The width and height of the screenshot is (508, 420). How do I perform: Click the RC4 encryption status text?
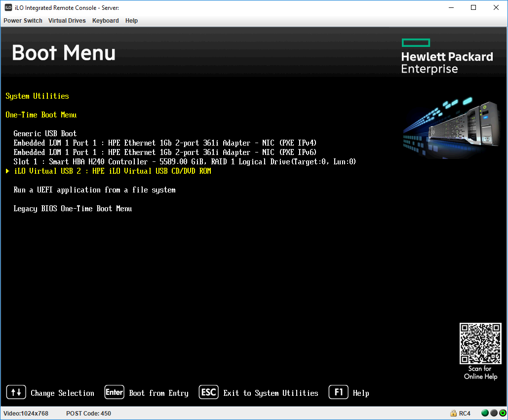coord(465,414)
